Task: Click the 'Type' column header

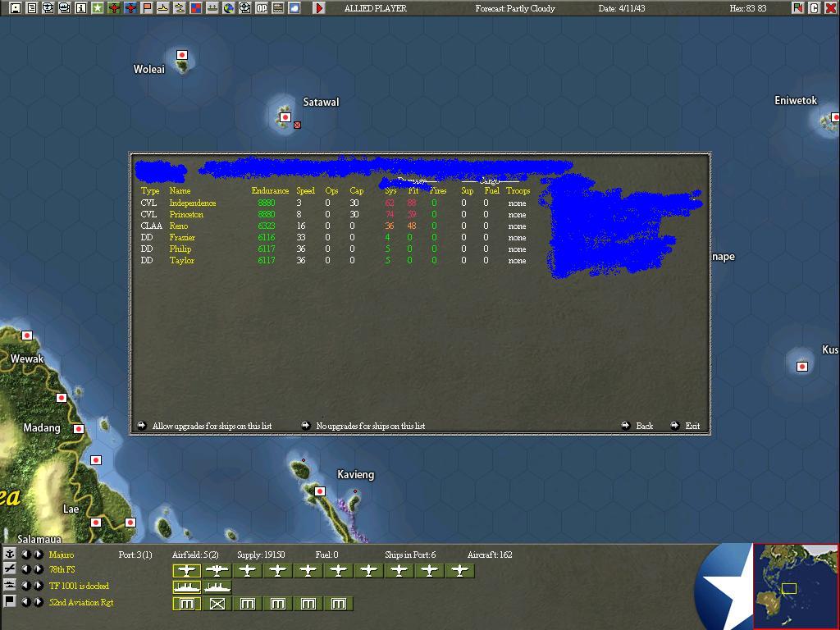Action: click(x=150, y=190)
